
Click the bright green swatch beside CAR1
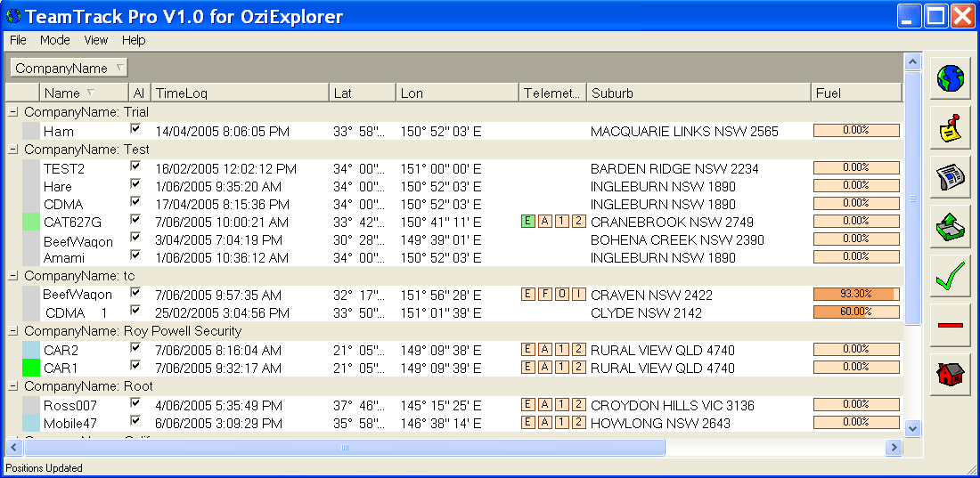coord(30,368)
